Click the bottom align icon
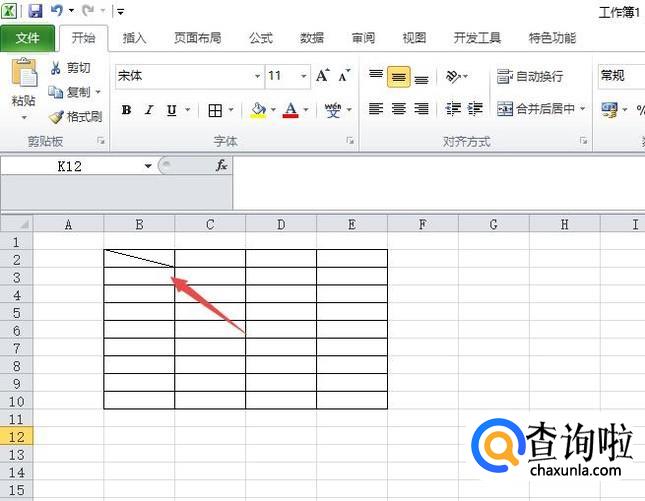The width and height of the screenshot is (645, 501). point(421,77)
